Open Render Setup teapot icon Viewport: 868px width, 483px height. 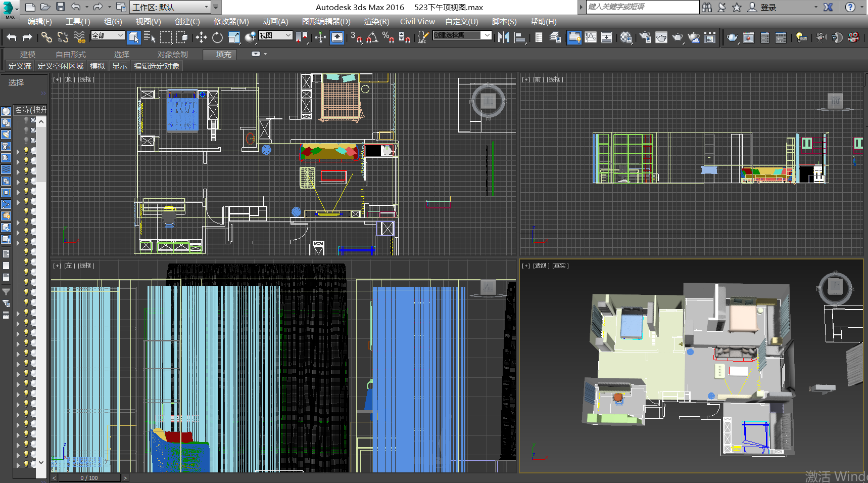[645, 37]
